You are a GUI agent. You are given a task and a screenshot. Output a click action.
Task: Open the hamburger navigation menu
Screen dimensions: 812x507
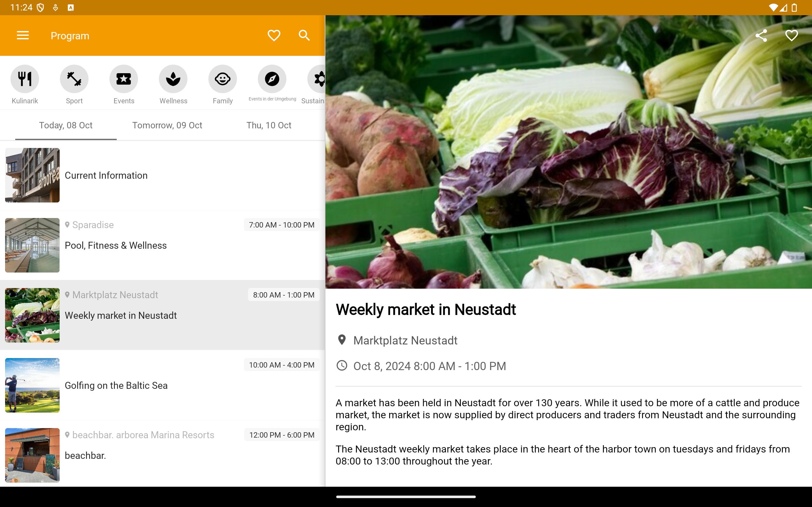(23, 35)
